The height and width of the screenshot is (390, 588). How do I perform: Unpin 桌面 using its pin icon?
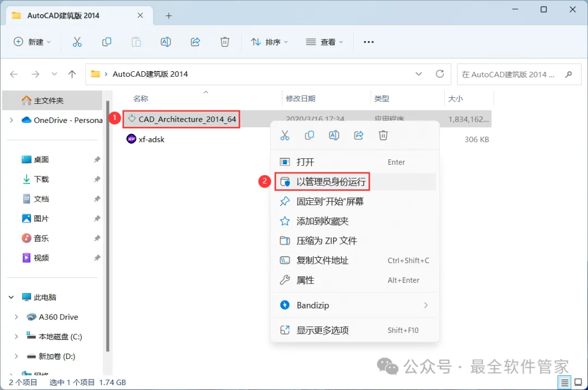(x=97, y=159)
